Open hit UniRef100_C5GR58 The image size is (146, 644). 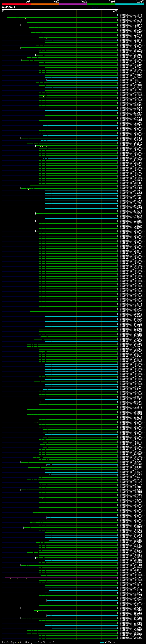131,214
